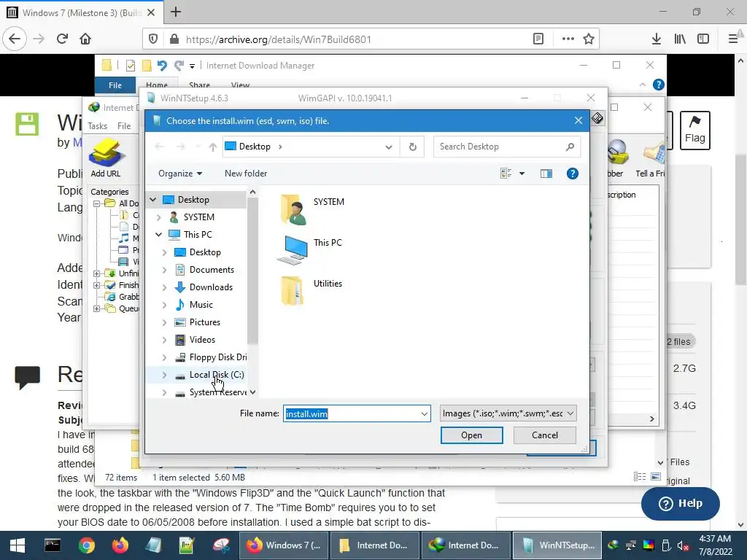Select System Reserved drive in tree
This screenshot has width=747, height=560.
click(x=217, y=392)
